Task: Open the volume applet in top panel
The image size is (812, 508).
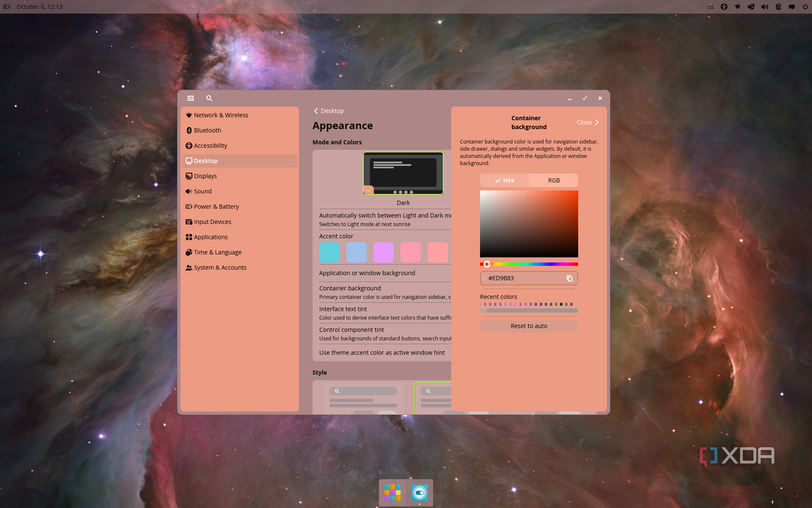Action: coord(764,7)
